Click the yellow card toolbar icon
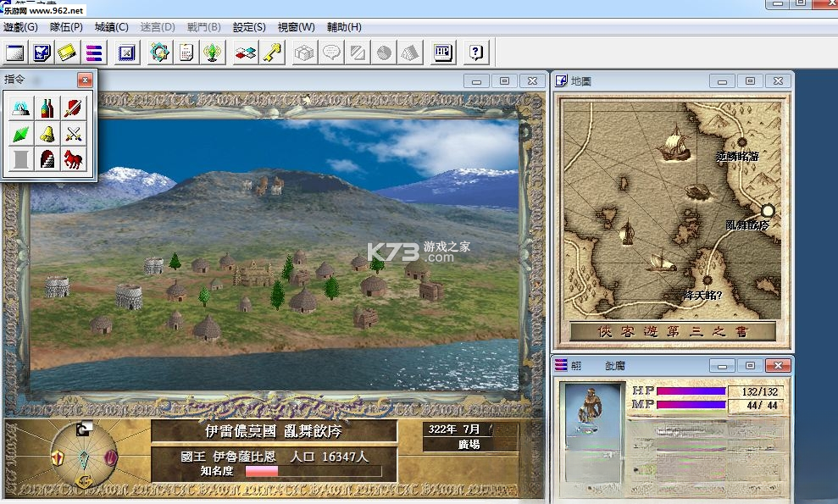 (x=68, y=53)
